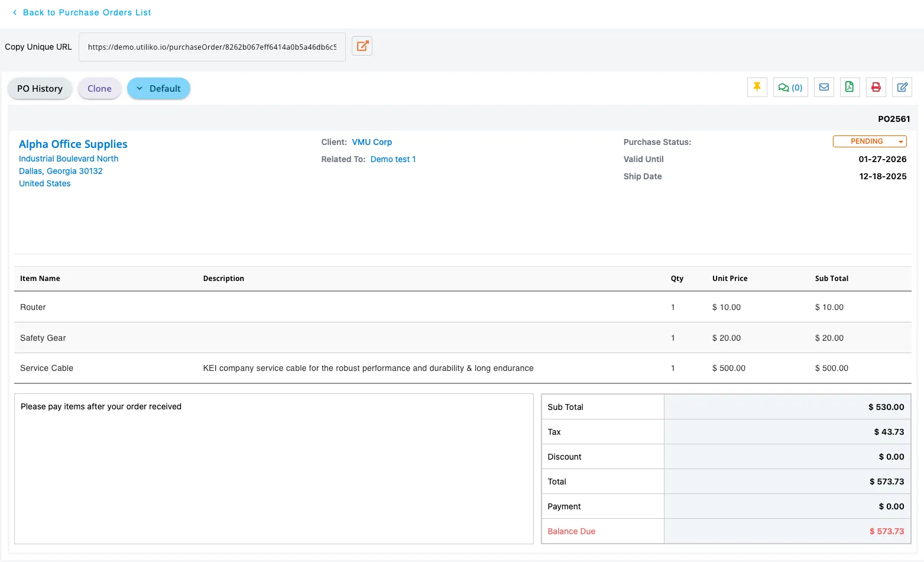Open the comments icon showing (0)
This screenshot has width=924, height=562.
point(790,88)
